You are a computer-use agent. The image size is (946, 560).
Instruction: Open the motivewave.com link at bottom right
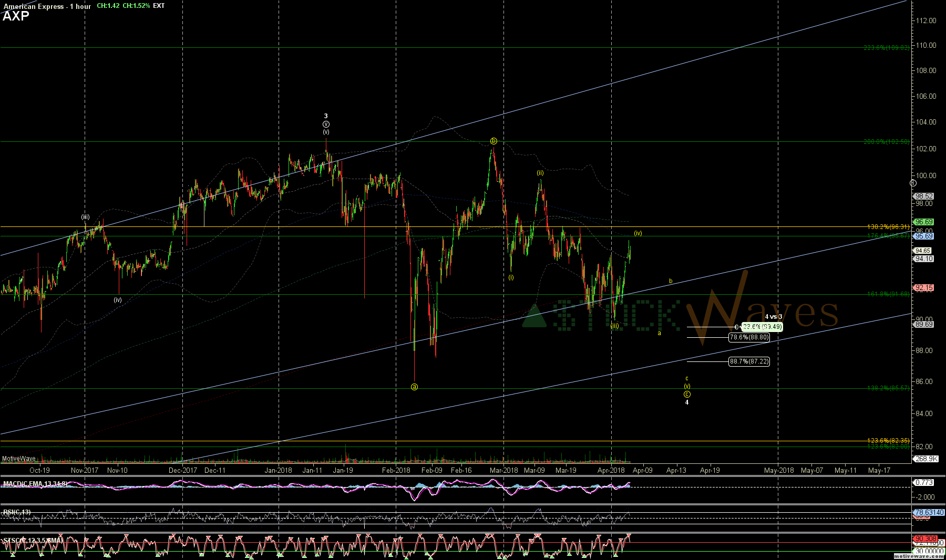tap(919, 556)
